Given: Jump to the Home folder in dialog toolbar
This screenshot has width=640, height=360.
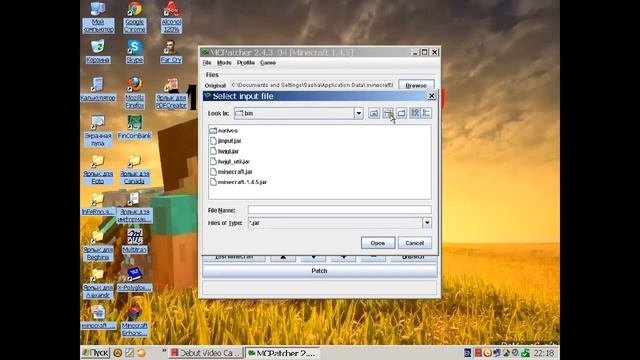Looking at the screenshot, I should 388,113.
